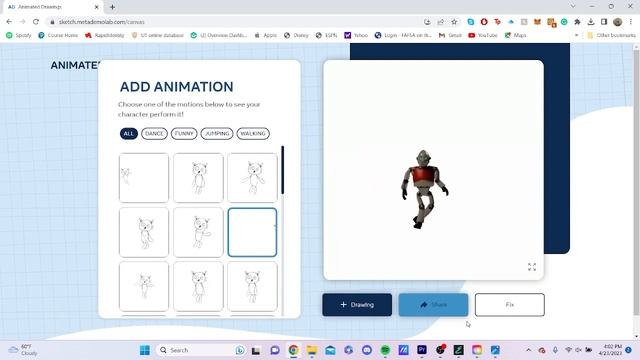Image resolution: width=640 pixels, height=360 pixels.
Task: Open the Course Home bookmark
Action: 58,36
